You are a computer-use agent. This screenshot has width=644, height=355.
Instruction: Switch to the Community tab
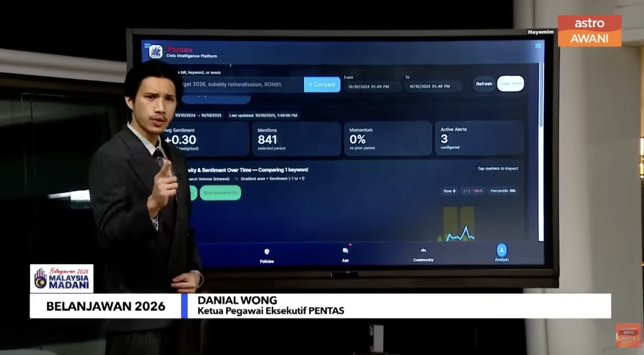(x=423, y=255)
